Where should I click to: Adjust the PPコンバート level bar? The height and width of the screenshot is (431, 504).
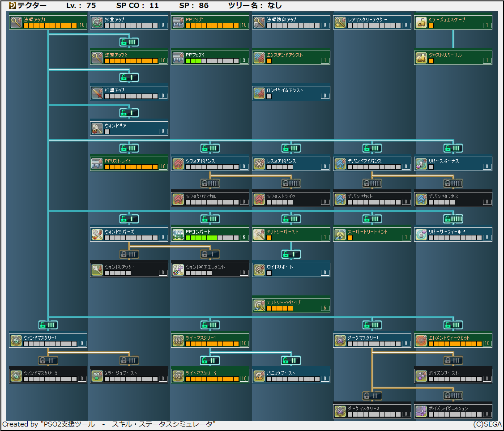[212, 238]
